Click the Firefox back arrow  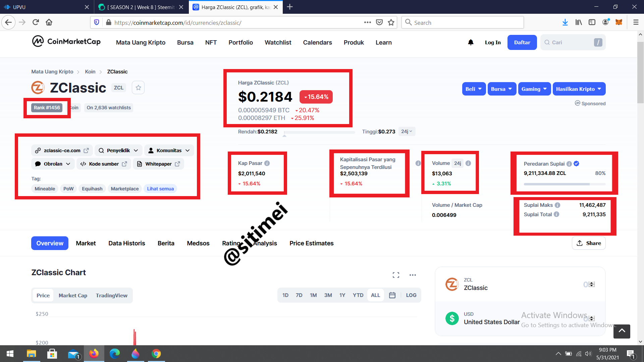8,22
